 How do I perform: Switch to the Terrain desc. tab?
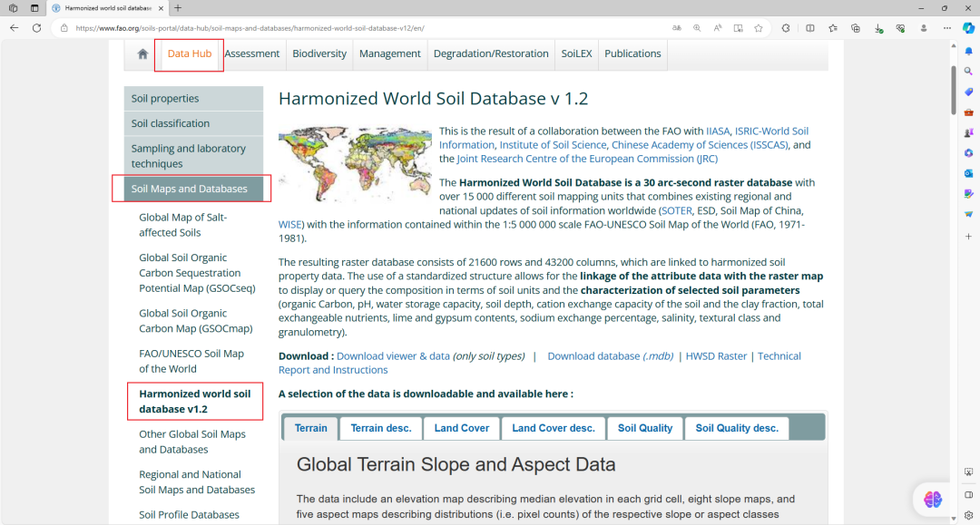click(380, 428)
